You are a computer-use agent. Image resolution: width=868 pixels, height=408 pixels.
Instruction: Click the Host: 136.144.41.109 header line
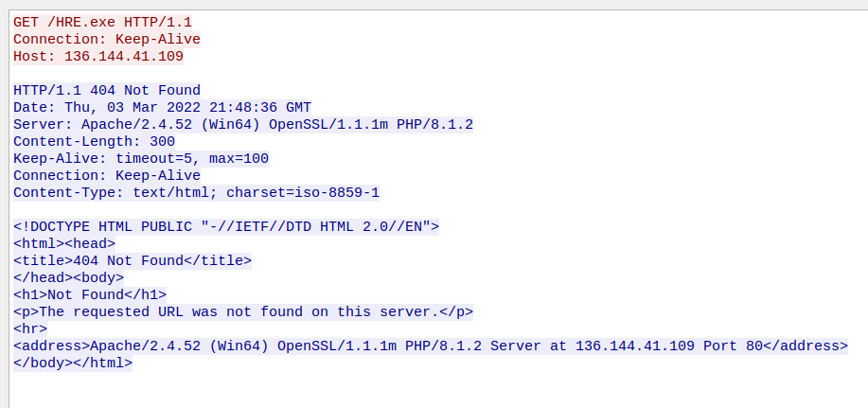coord(97,56)
